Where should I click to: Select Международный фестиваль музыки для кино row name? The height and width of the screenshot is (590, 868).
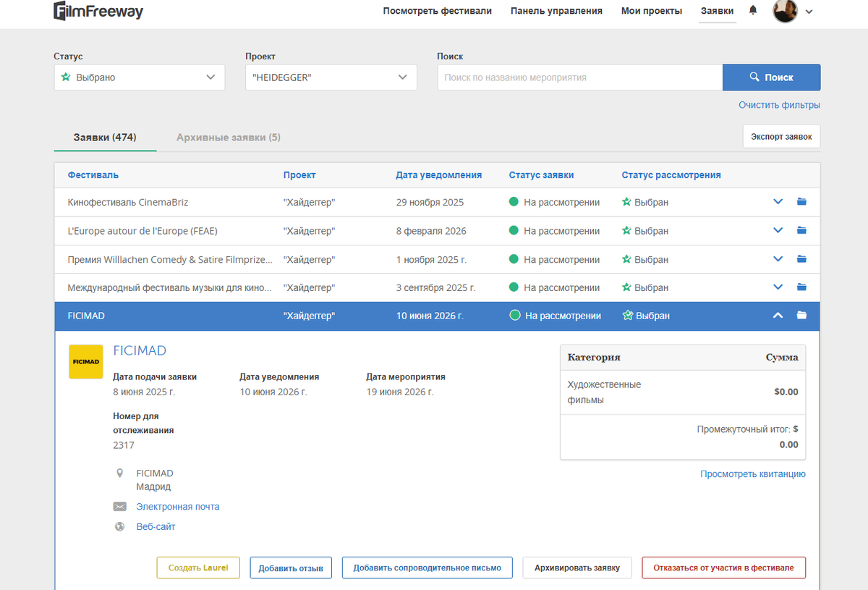[170, 287]
